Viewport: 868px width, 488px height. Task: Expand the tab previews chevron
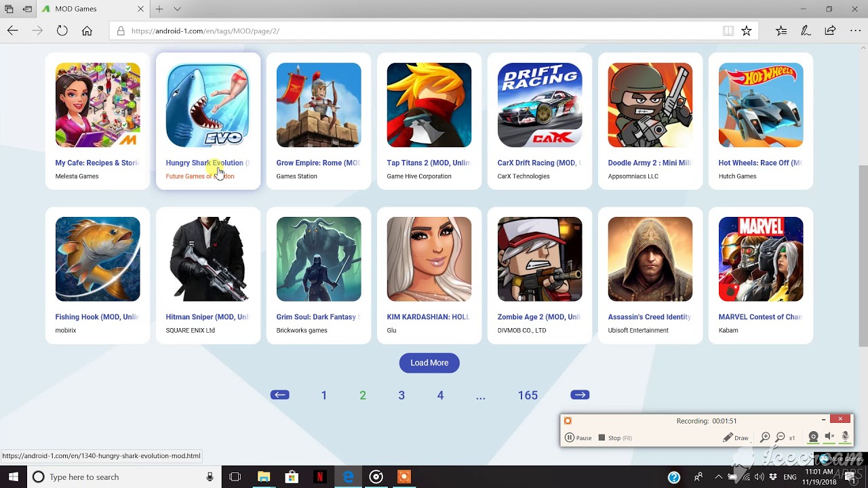coord(178,9)
